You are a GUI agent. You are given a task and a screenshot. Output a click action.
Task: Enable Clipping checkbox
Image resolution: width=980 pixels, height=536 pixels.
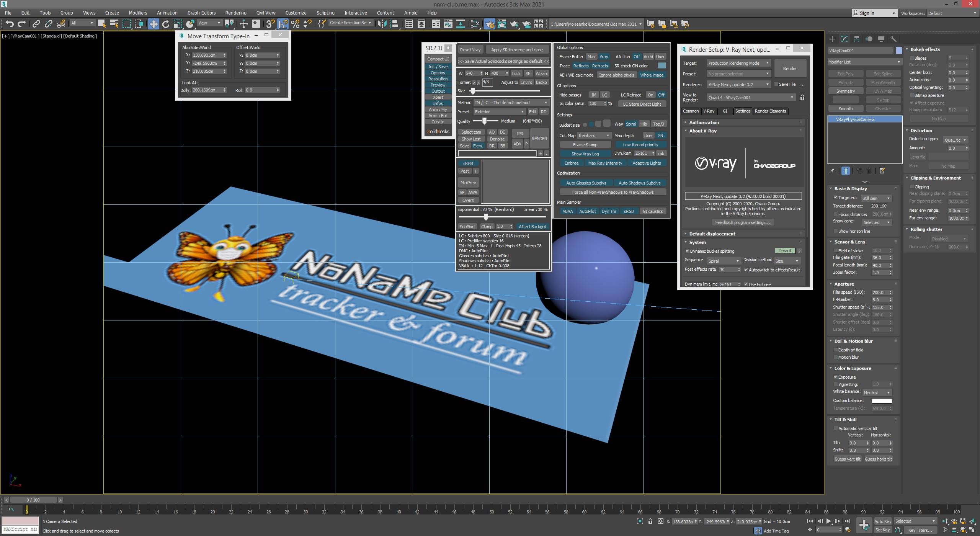click(x=911, y=186)
